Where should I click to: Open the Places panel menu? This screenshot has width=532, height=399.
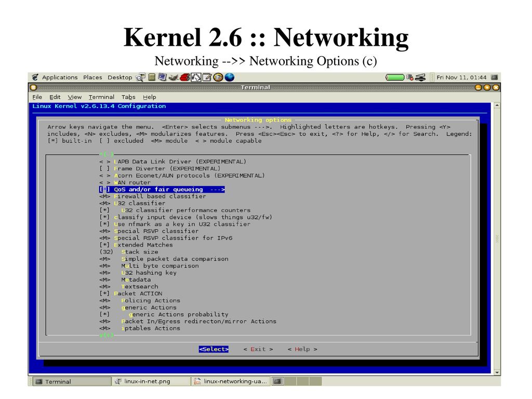(x=92, y=77)
